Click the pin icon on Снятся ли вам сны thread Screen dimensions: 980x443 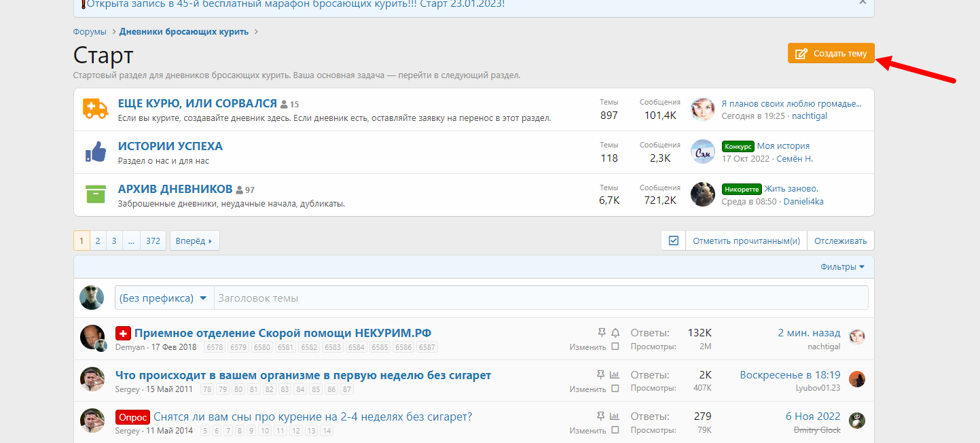(x=601, y=417)
